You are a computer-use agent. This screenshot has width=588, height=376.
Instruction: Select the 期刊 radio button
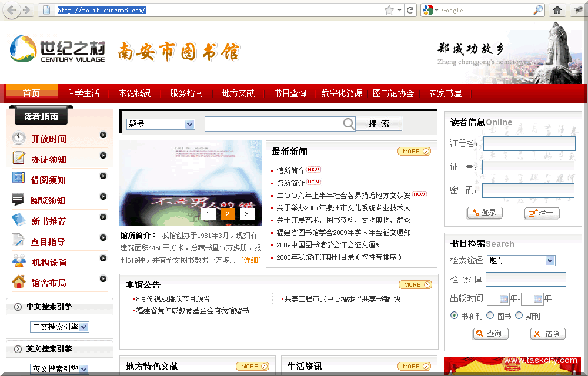point(519,315)
